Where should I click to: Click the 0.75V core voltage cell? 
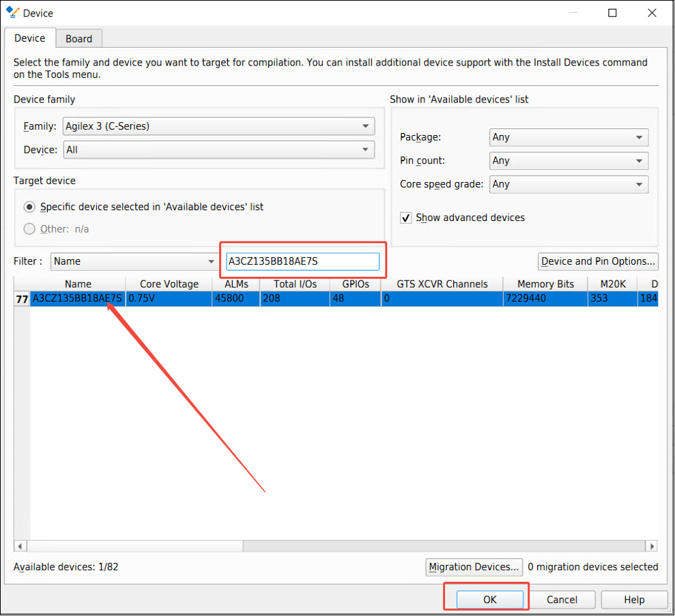[169, 299]
